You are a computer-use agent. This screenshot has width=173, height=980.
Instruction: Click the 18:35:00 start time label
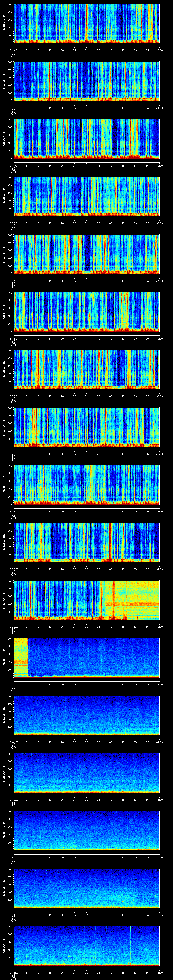tap(13, 396)
